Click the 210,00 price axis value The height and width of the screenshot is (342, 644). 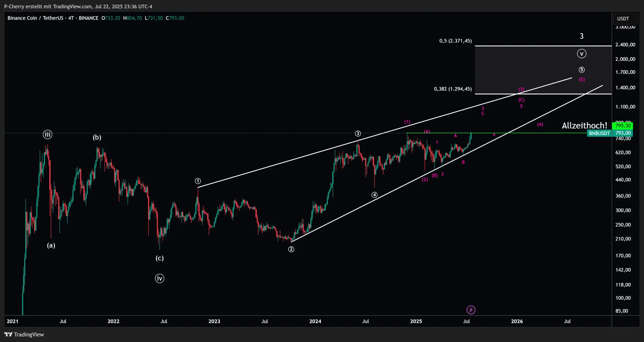tap(623, 239)
